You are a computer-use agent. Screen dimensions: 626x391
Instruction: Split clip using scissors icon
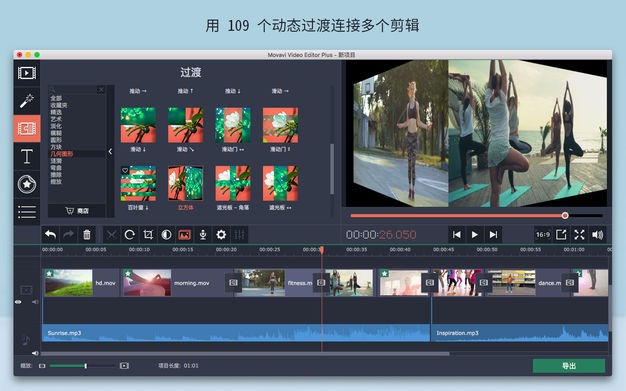click(x=111, y=235)
